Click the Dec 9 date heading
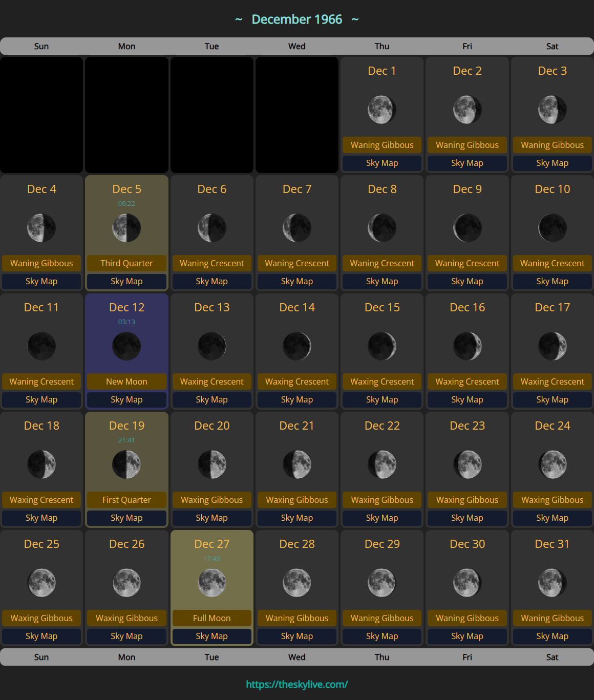Image resolution: width=594 pixels, height=700 pixels. pyautogui.click(x=468, y=189)
